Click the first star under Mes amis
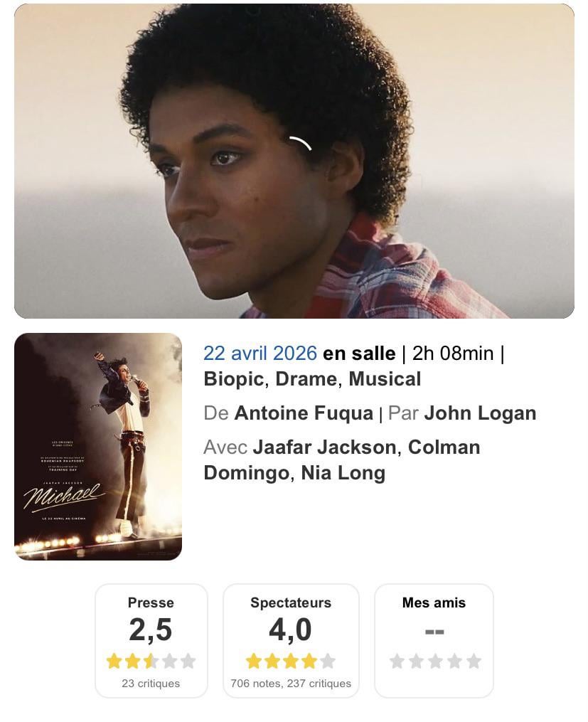 [x=397, y=662]
